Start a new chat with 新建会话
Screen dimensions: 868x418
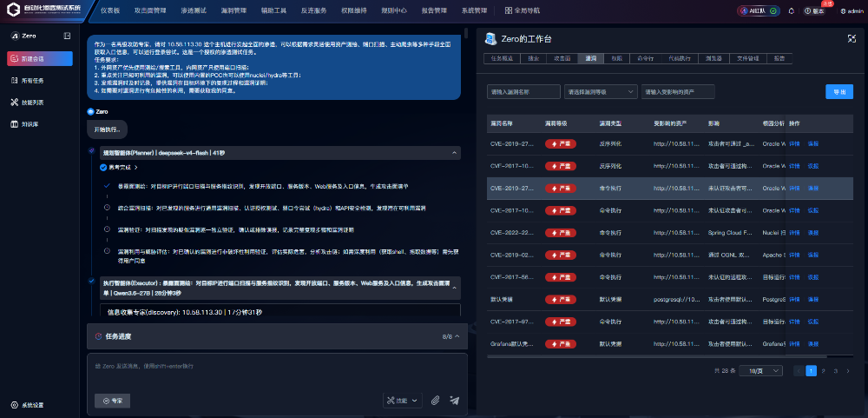point(40,58)
